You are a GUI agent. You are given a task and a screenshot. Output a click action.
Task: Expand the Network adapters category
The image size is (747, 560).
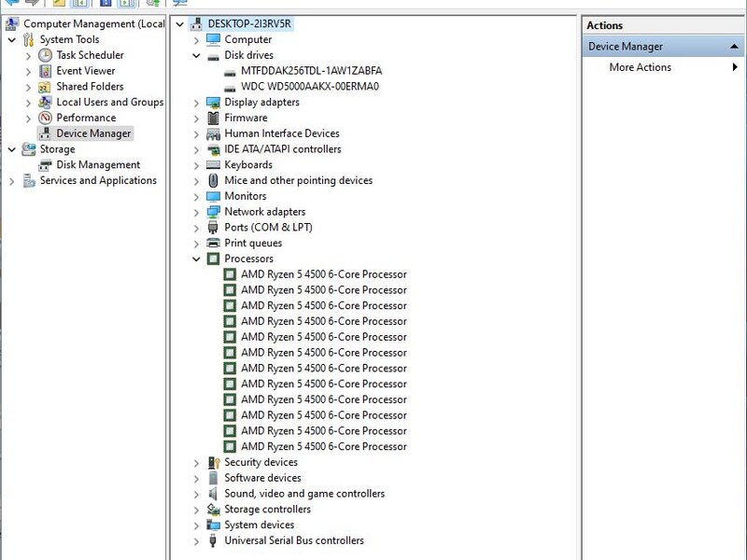196,212
